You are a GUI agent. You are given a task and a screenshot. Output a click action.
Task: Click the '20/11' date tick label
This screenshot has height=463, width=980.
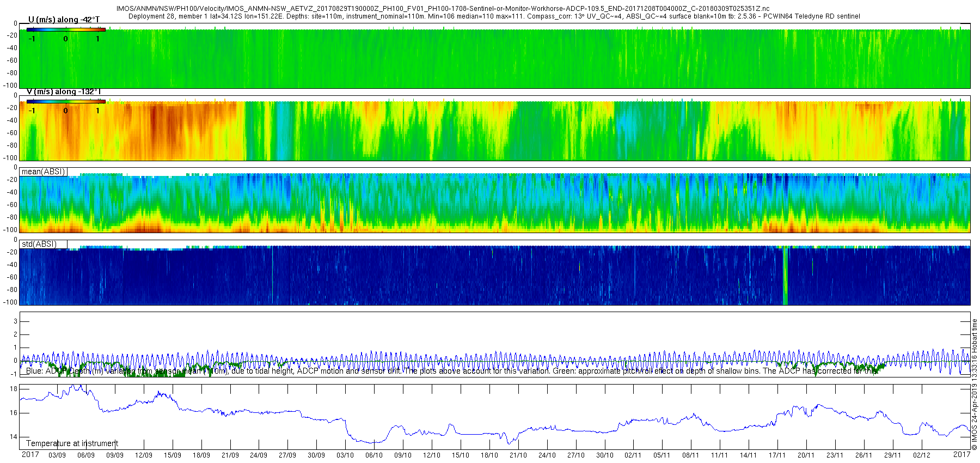pos(806,455)
